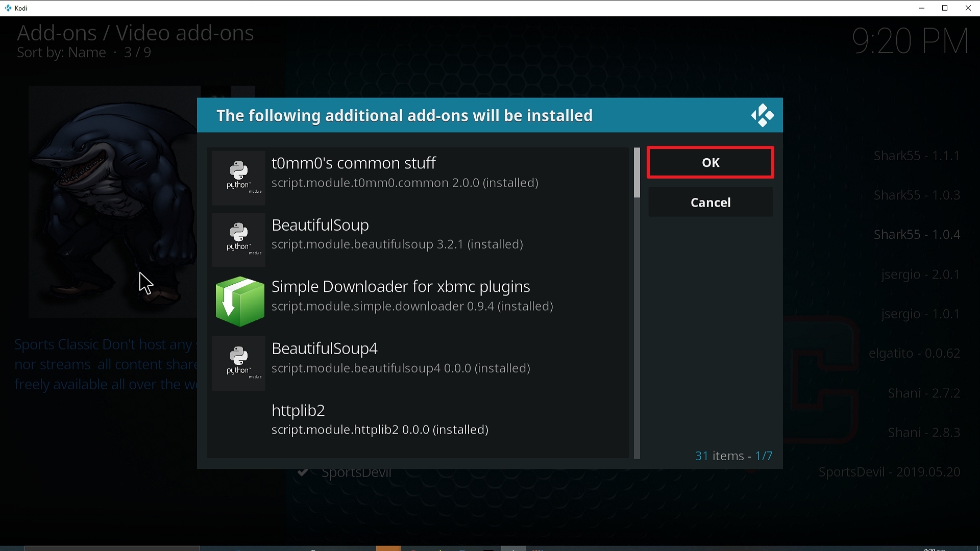Click the 9:20 PM clock display
The width and height of the screenshot is (980, 551).
(910, 41)
